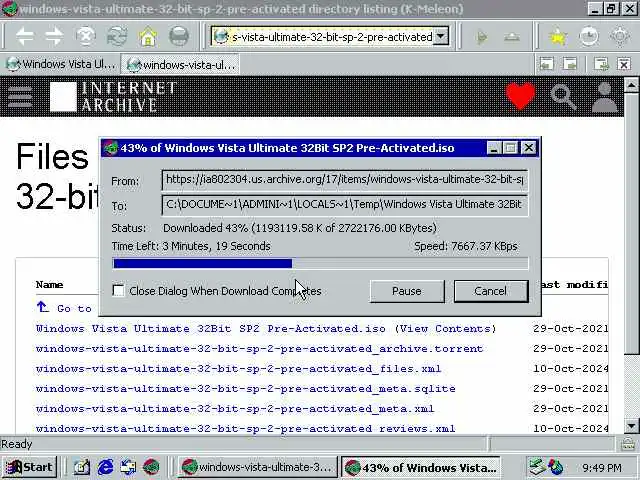
Task: Go forward with the Forward arrow
Action: point(54,37)
